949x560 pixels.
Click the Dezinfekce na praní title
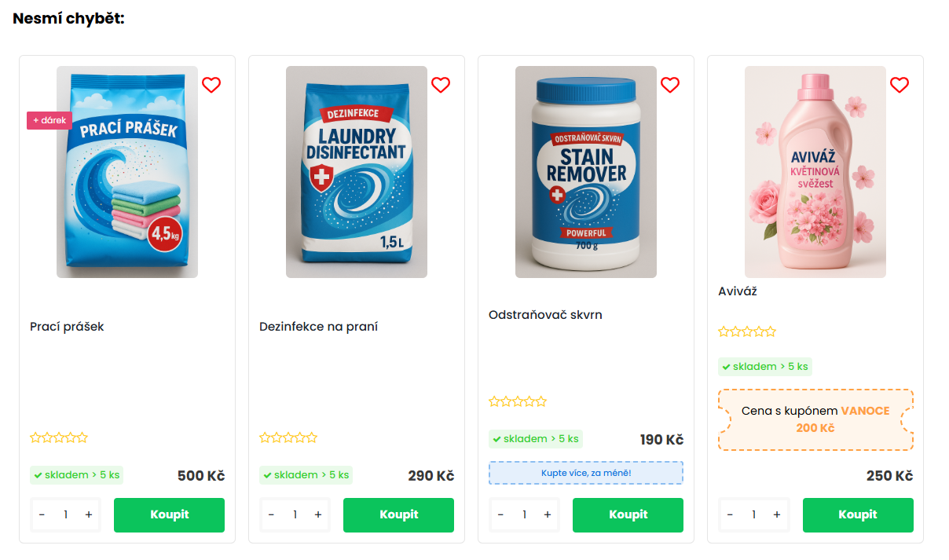click(x=318, y=327)
